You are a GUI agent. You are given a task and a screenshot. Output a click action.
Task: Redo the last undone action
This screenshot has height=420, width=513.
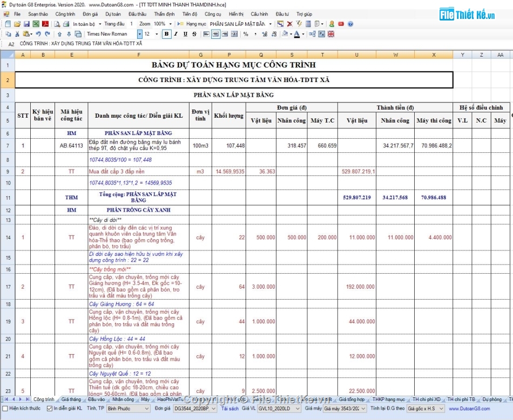[48, 34]
